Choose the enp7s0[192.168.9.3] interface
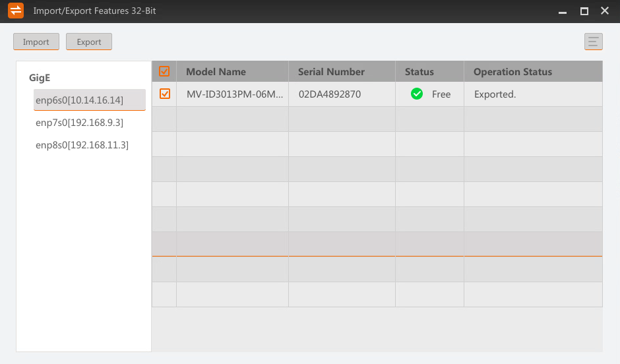The height and width of the screenshot is (364, 620). point(80,123)
